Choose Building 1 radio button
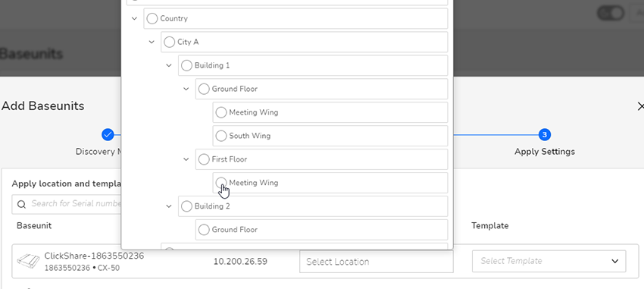This screenshot has width=644, height=289. point(186,65)
